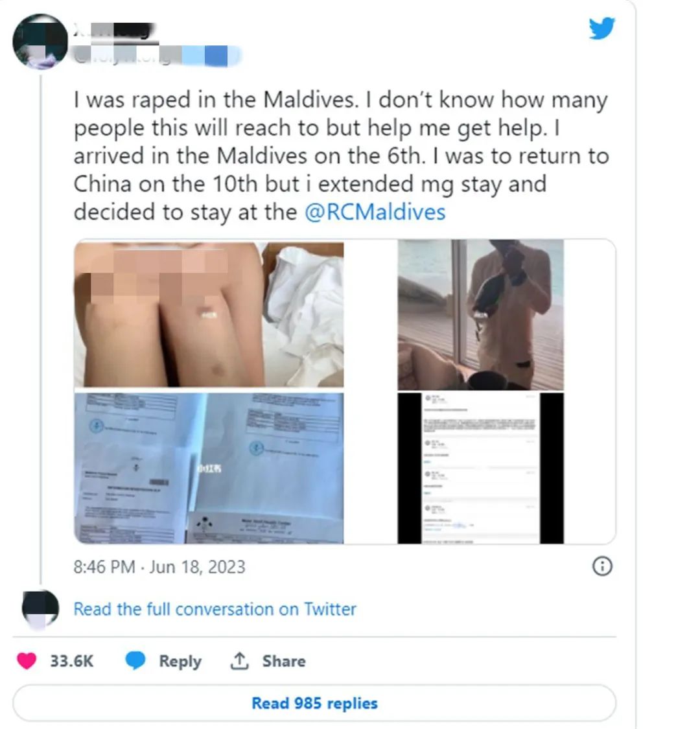Click the share upload arrow icon

click(240, 661)
